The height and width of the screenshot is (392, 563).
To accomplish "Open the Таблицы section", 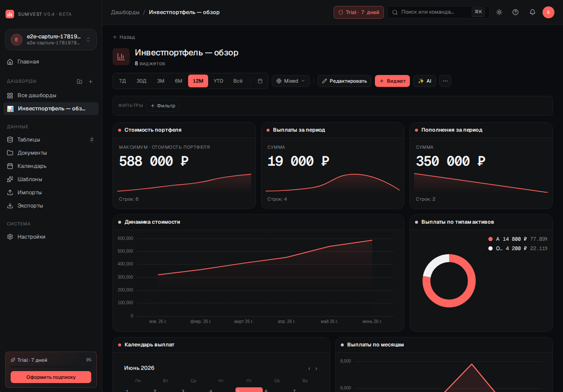I will [x=51, y=140].
